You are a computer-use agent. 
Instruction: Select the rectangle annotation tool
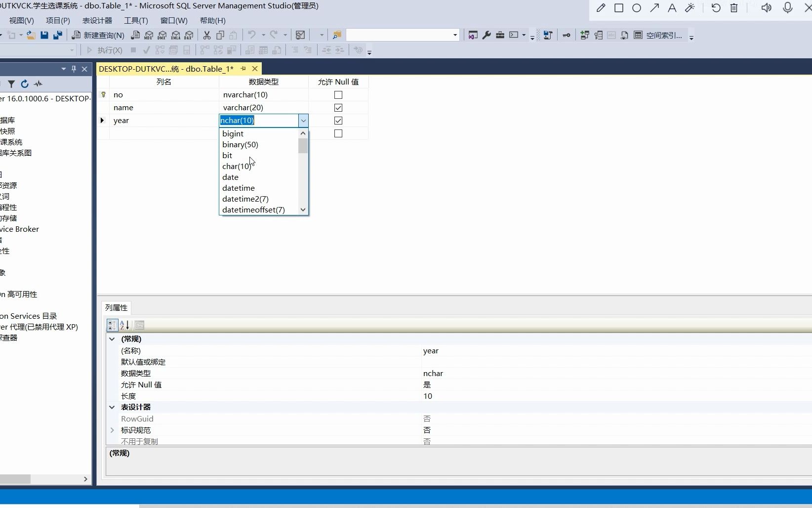tap(618, 8)
